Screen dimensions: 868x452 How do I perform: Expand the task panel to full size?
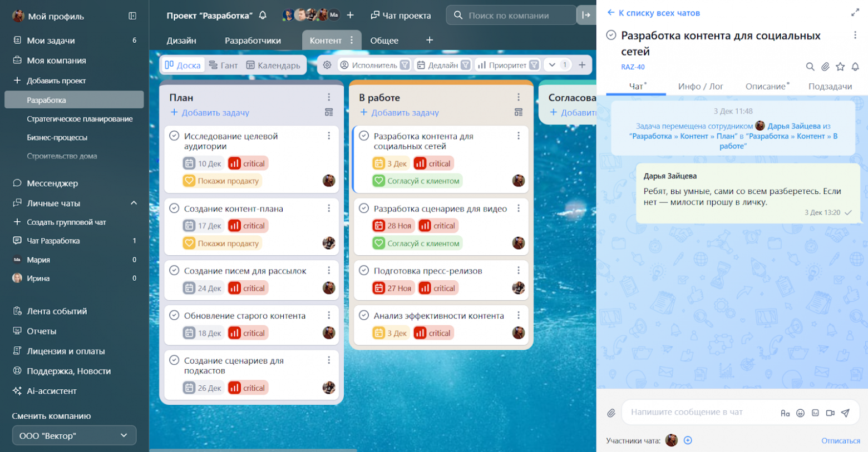coord(855,12)
